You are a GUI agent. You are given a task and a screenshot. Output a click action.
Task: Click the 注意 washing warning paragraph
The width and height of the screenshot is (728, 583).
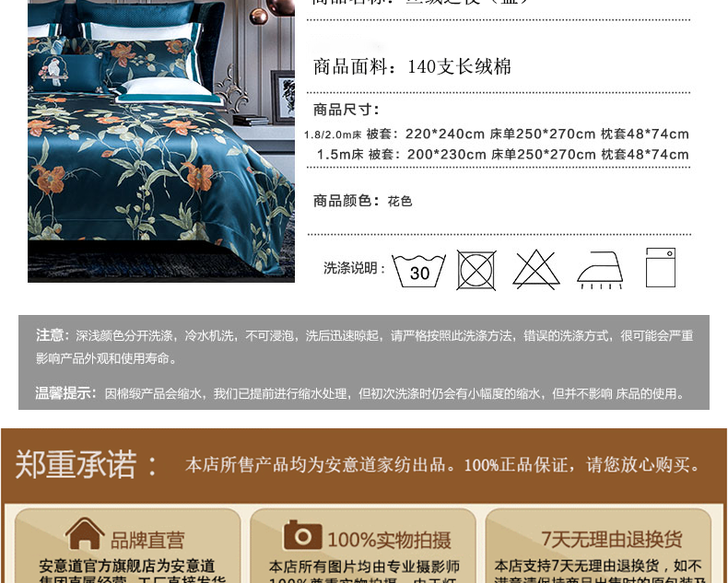[x=365, y=346]
